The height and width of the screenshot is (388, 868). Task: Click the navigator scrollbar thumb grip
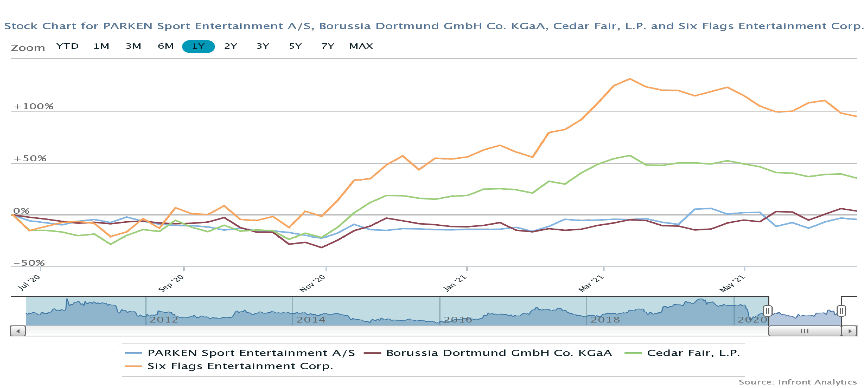804,331
